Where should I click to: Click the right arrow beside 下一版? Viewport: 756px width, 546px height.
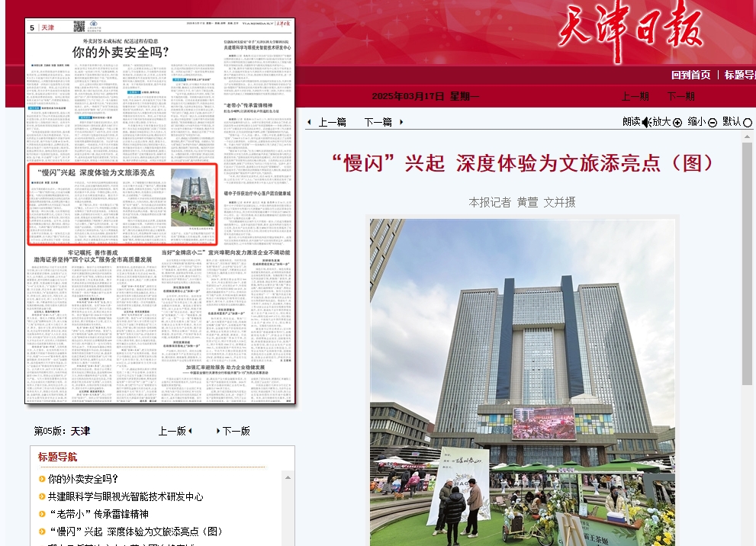tap(217, 432)
